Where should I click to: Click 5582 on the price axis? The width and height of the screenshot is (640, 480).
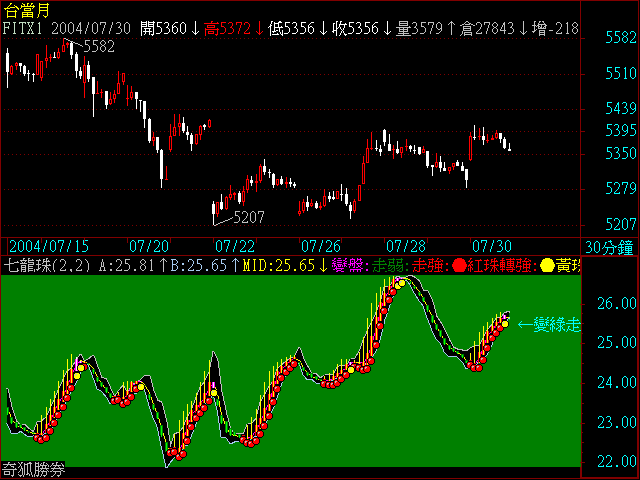[621, 38]
